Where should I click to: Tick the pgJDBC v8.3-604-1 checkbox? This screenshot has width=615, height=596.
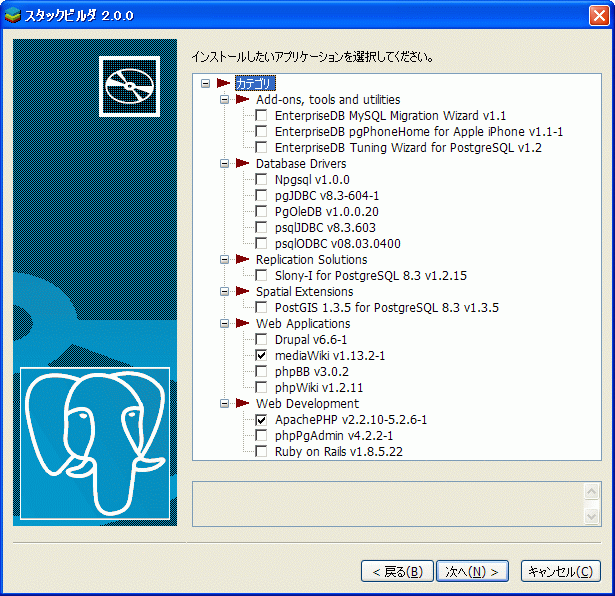261,195
